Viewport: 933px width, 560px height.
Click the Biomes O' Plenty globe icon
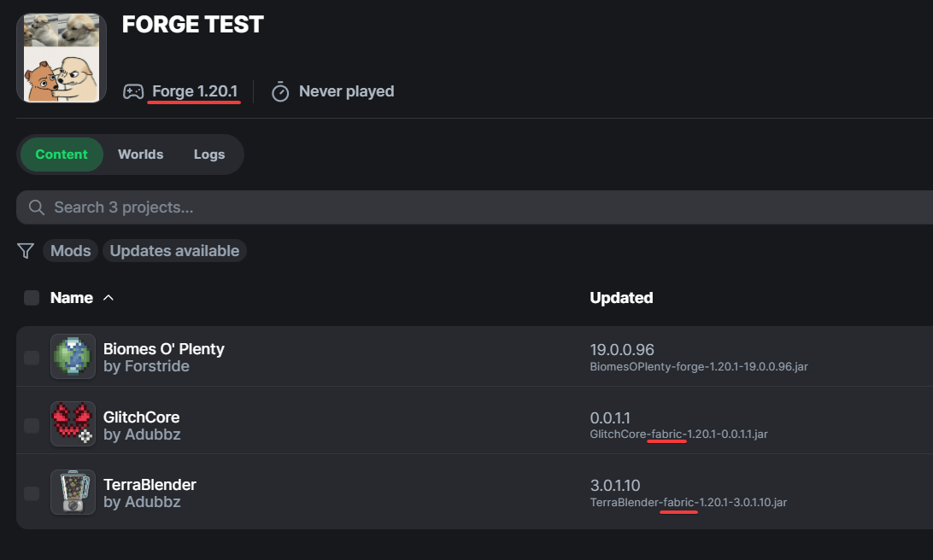[73, 357]
